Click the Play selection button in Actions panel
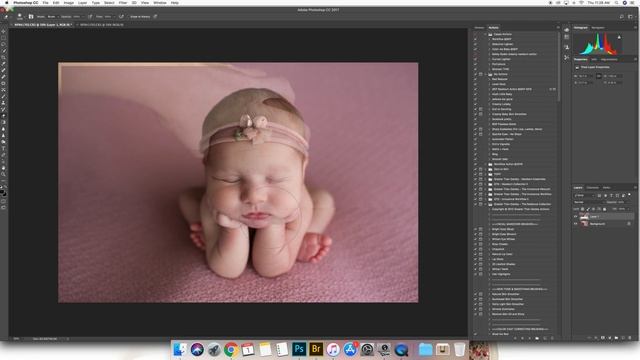Viewport: 640px width, 360px height. click(529, 338)
